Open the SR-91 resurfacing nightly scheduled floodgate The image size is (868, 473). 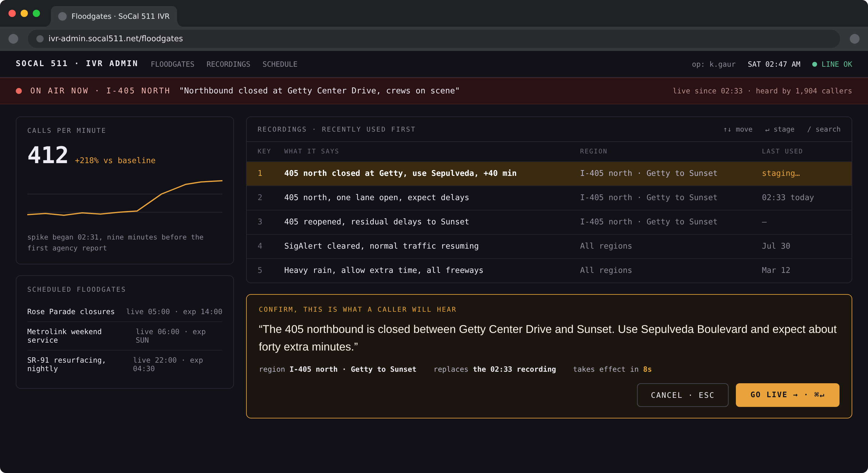coord(125,364)
